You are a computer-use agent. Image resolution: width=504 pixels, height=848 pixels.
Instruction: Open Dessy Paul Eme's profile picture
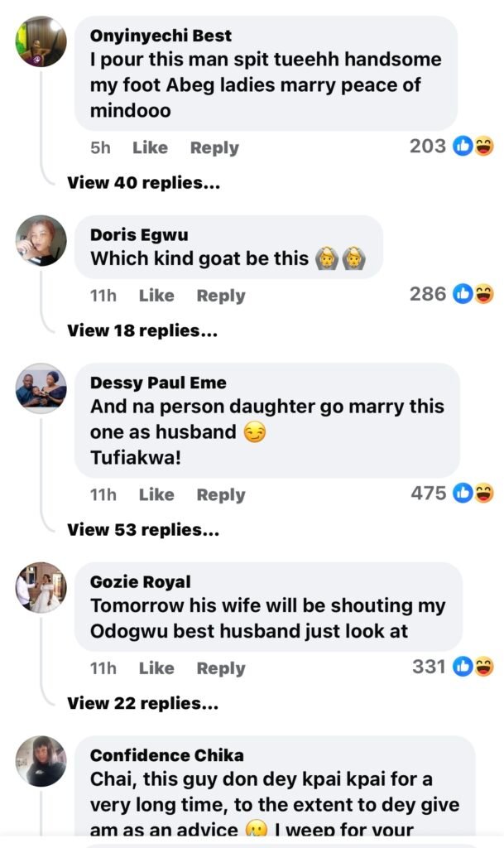tap(41, 388)
